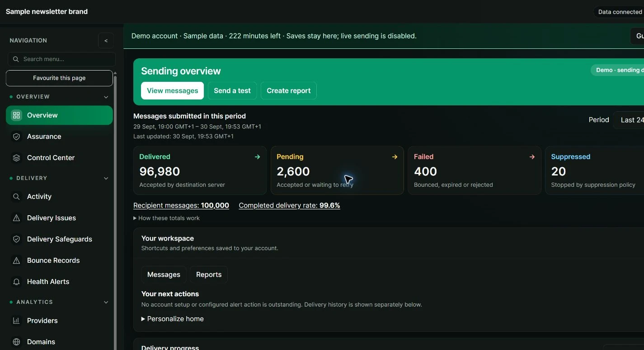This screenshot has height=350, width=644.
Task: Click the search magnifier icon in menu search
Action: tap(16, 59)
